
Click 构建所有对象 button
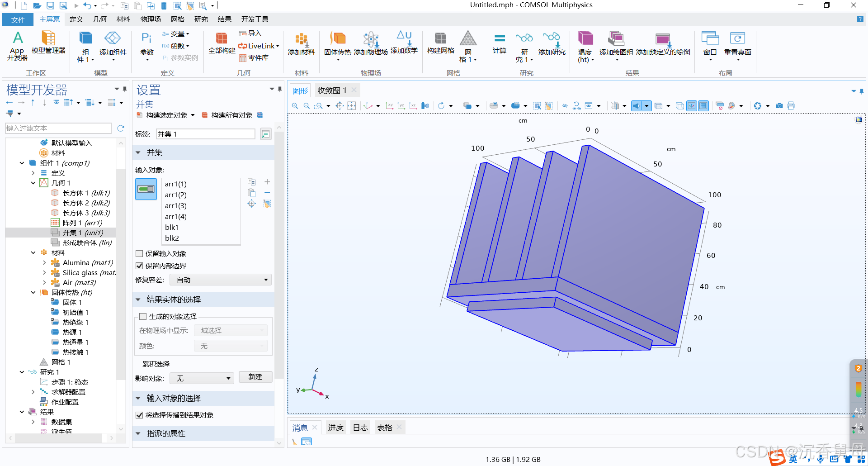pyautogui.click(x=227, y=115)
